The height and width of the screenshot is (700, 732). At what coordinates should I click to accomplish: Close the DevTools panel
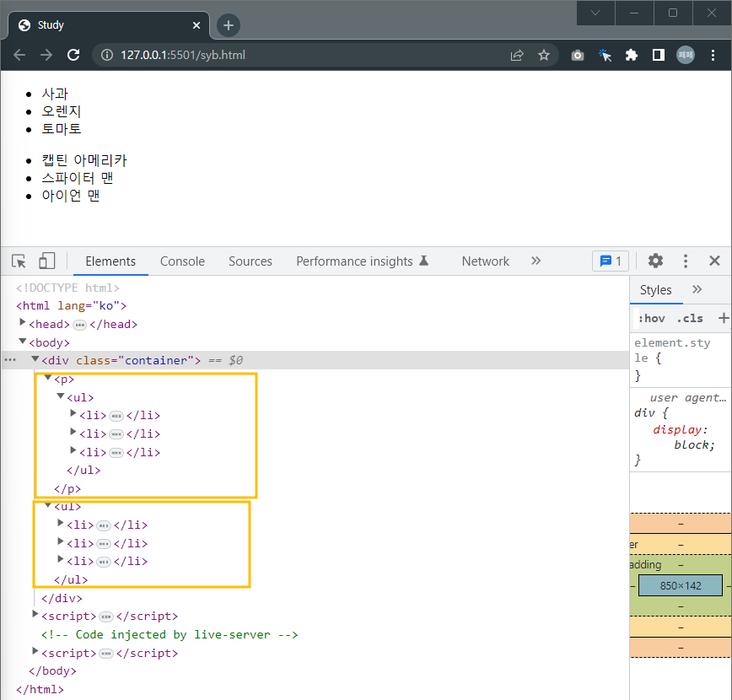tap(715, 261)
